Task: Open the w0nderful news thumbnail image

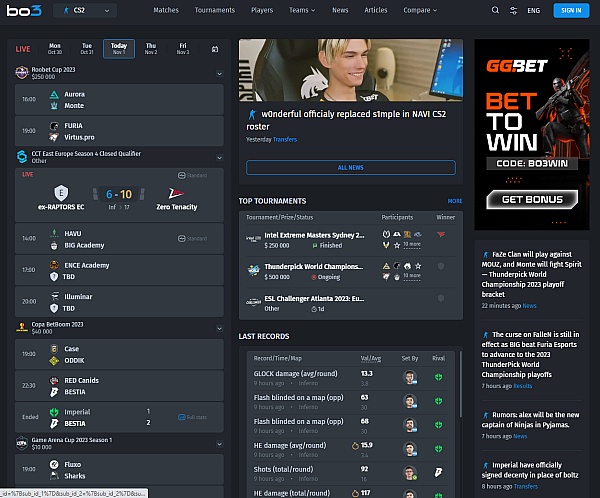Action: tap(351, 70)
